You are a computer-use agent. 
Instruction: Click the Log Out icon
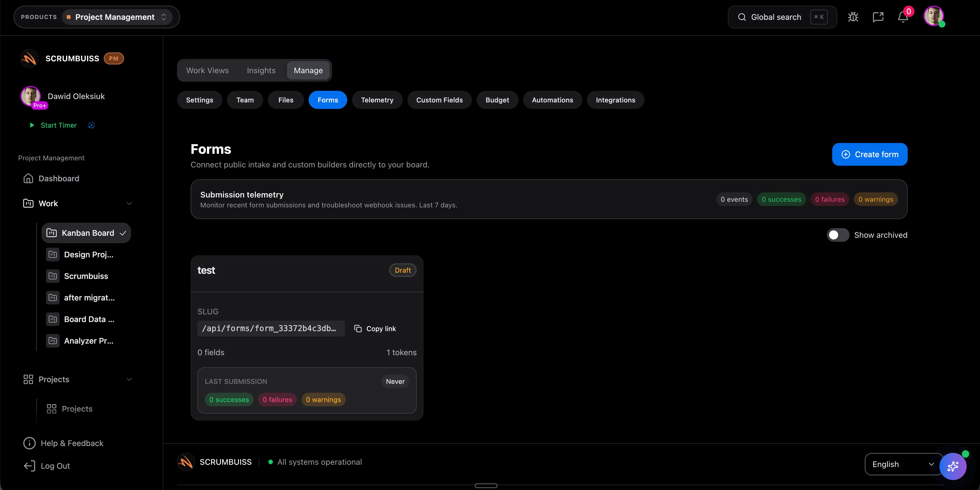(29, 466)
